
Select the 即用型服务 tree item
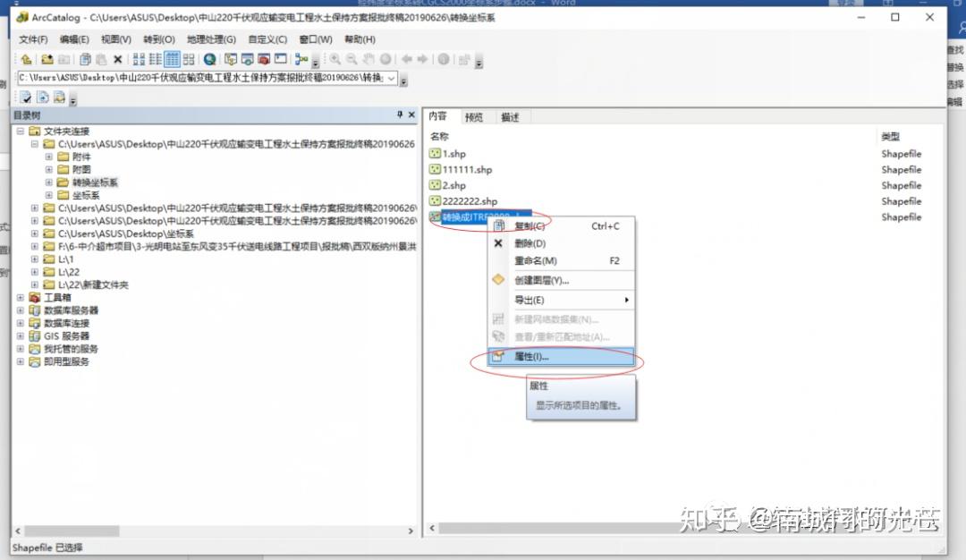tap(66, 361)
